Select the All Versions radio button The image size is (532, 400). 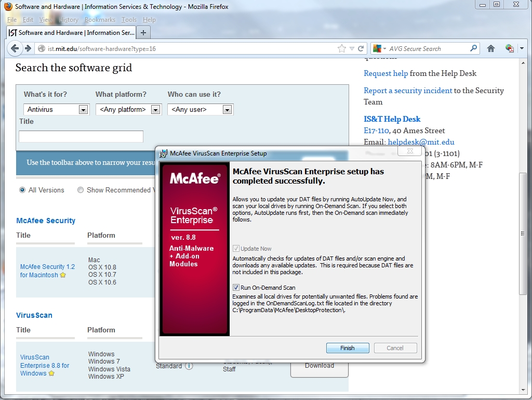pos(22,190)
